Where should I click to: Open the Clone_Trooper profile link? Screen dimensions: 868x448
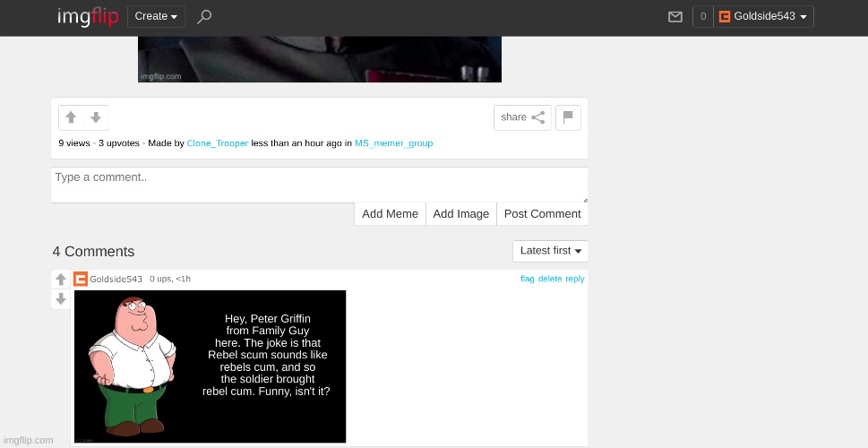(x=218, y=143)
